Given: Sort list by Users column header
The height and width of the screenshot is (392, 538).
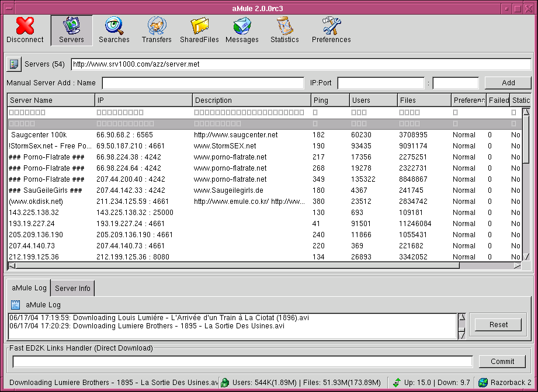Looking at the screenshot, I should (x=373, y=100).
